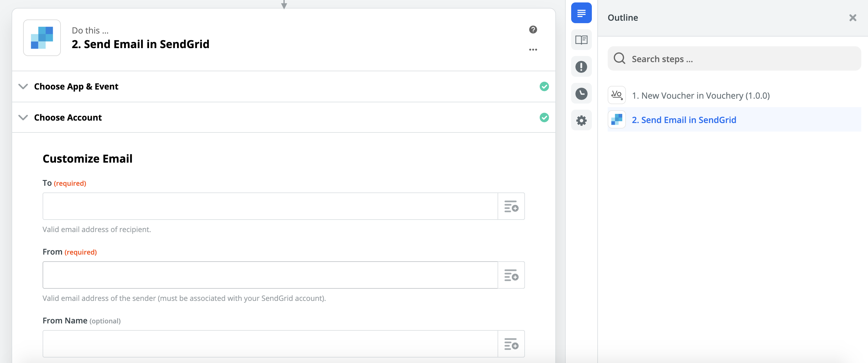The width and height of the screenshot is (868, 363).
Task: Click the From Name optional field
Action: [x=270, y=344]
